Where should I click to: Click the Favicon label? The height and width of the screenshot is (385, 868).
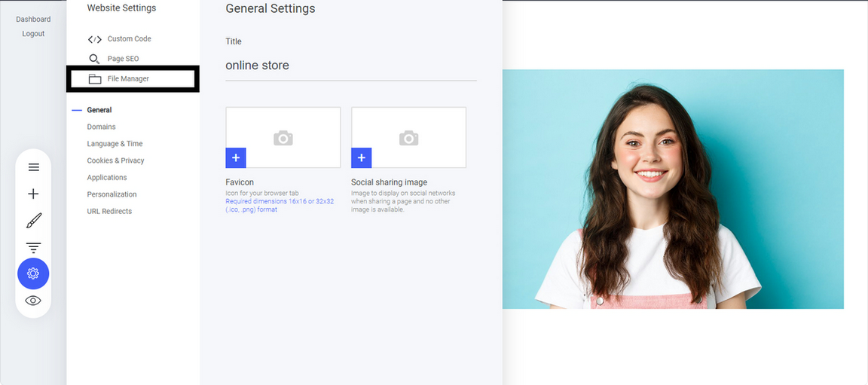tap(240, 182)
